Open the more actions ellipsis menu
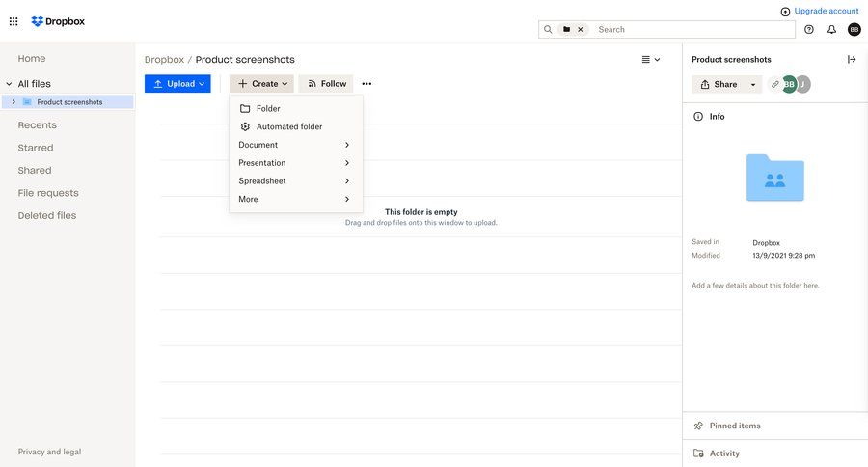 click(x=366, y=84)
